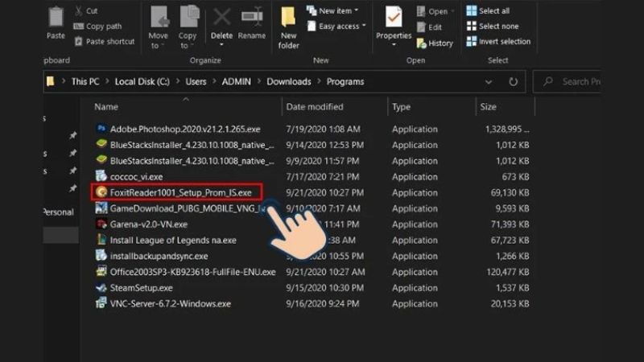644x362 pixels.
Task: Choose Copy path in the ribbon
Action: point(97,27)
